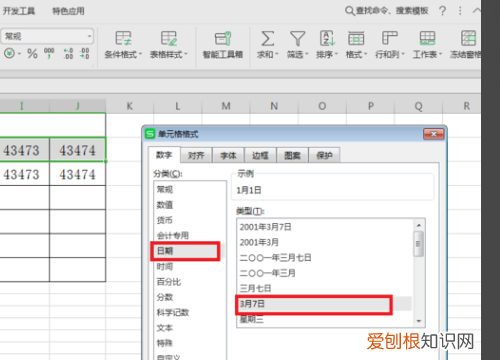Click the increase decimal places icon
The height and width of the screenshot is (360, 500).
[68, 53]
